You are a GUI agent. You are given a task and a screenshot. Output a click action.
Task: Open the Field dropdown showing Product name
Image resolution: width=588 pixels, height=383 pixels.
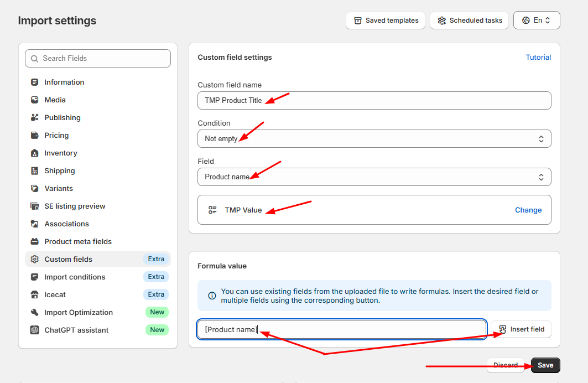click(374, 177)
